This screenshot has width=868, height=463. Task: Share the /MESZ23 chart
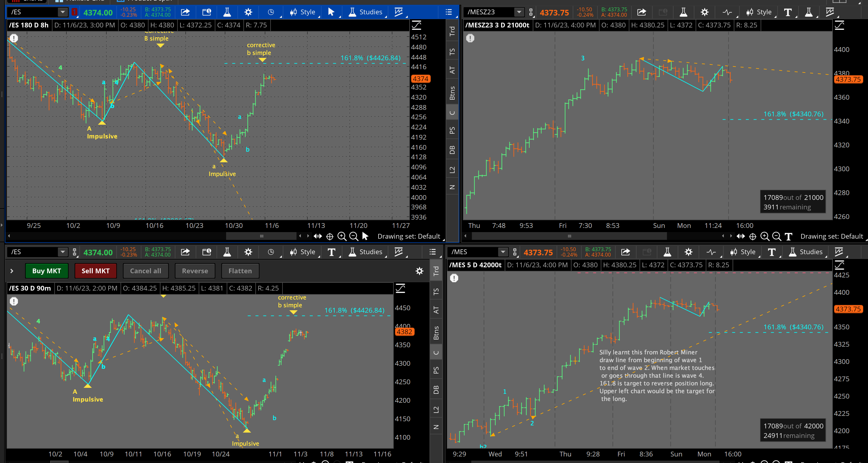642,12
